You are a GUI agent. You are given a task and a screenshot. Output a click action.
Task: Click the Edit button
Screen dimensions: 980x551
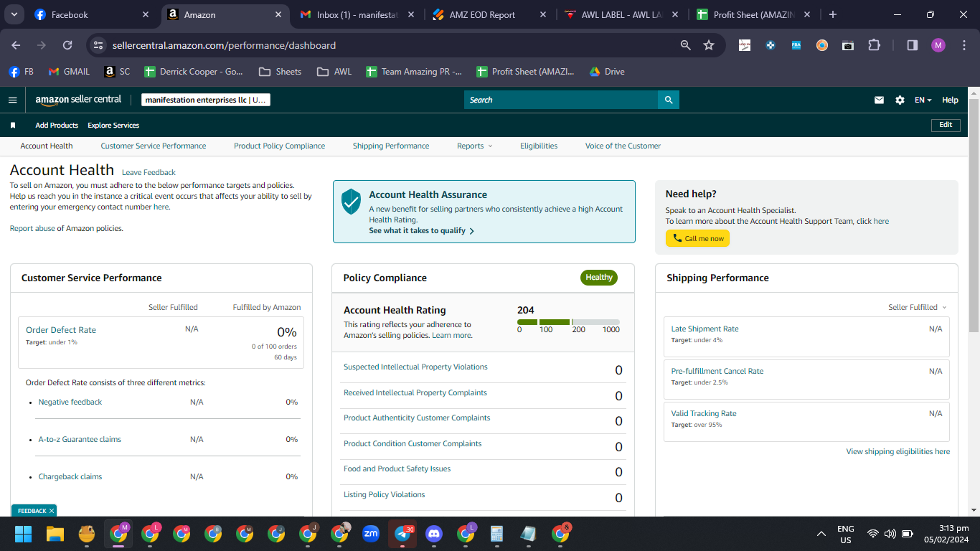pyautogui.click(x=946, y=125)
